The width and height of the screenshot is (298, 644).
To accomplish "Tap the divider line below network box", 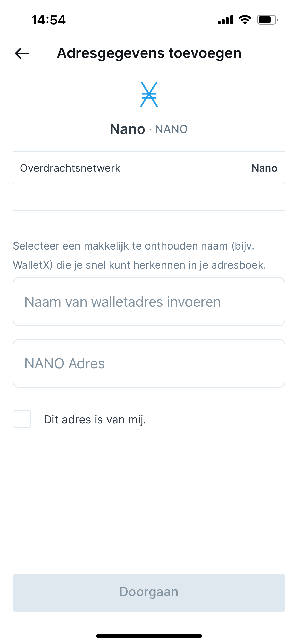I will tap(149, 210).
